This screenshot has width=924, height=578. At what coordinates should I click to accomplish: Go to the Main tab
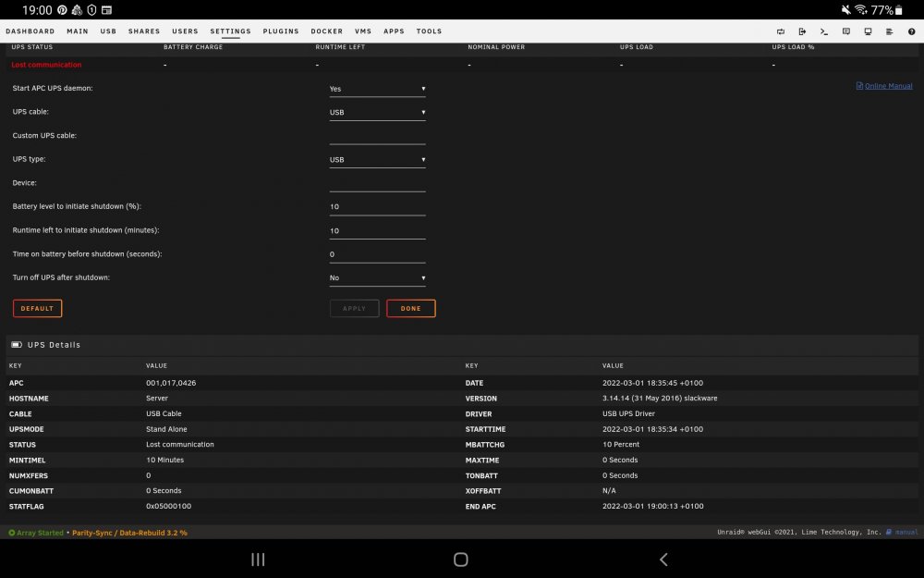pyautogui.click(x=78, y=31)
